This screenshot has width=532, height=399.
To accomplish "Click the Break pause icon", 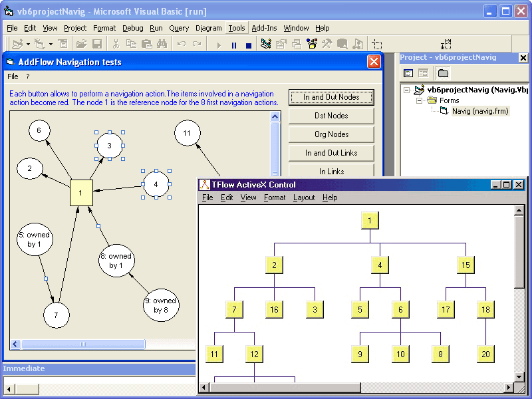I will [x=234, y=45].
